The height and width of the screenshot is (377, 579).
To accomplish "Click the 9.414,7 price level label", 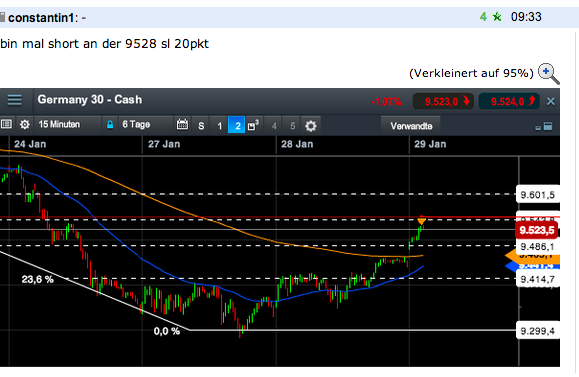I will [538, 280].
